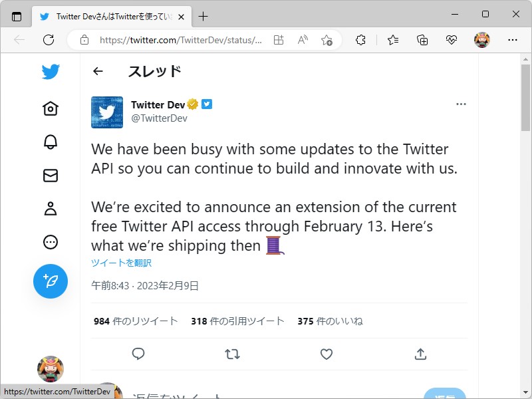This screenshot has width=532, height=399.
Task: Open the Home timeline via the house icon
Action: 50,108
